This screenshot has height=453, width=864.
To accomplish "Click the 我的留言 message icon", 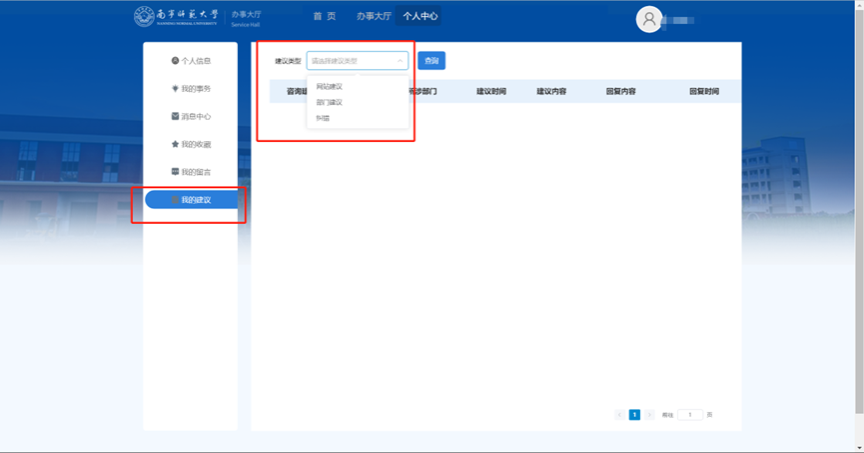I will tap(175, 172).
